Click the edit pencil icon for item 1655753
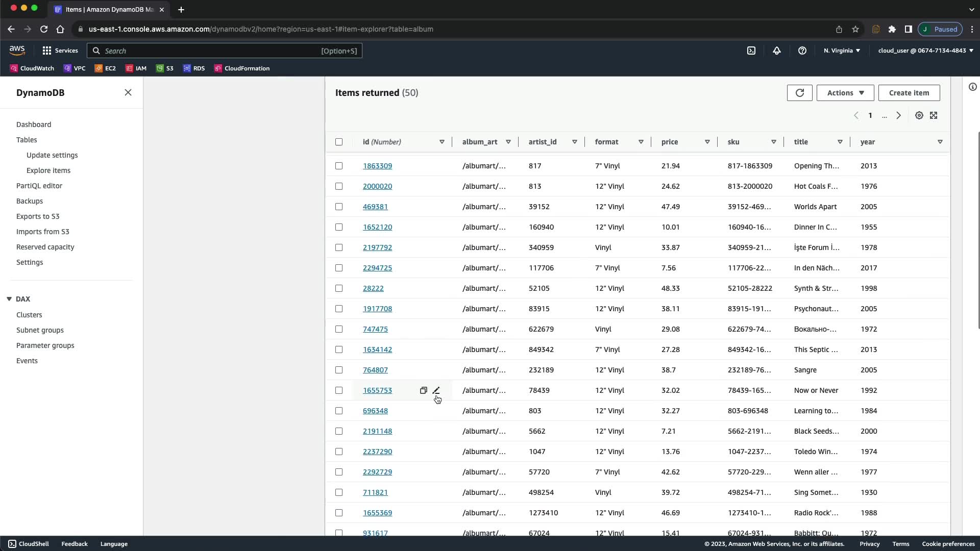 pos(436,390)
